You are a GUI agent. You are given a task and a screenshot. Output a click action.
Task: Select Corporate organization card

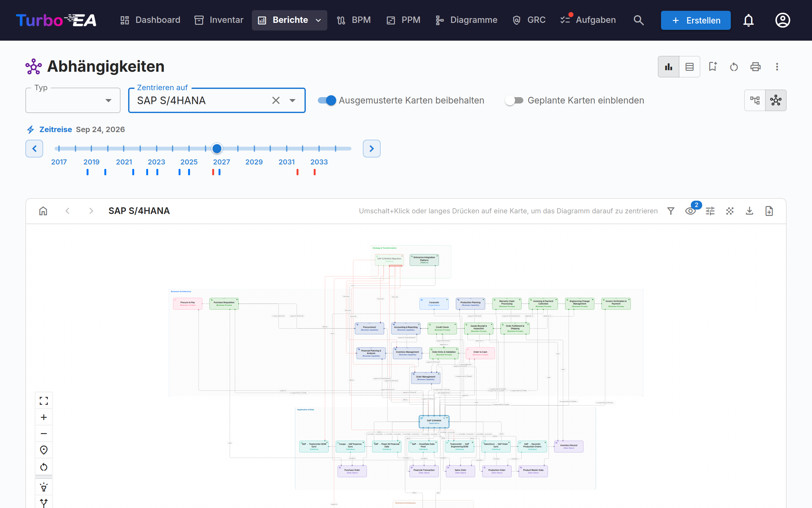[x=434, y=304]
